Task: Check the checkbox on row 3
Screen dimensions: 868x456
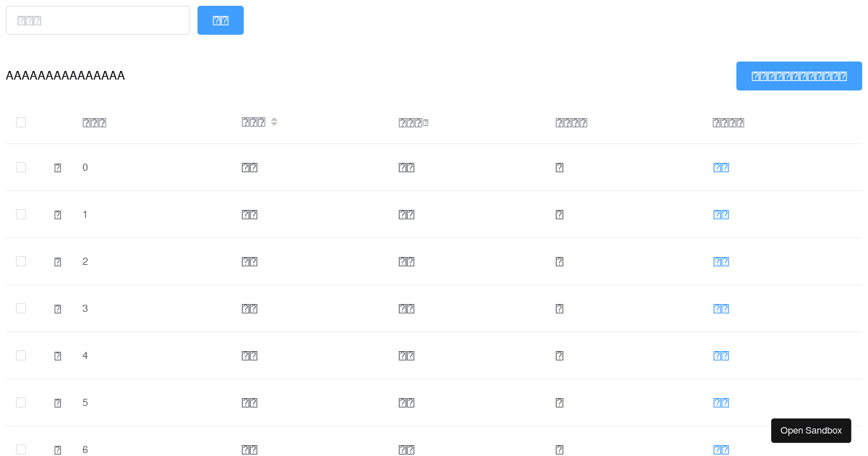Action: (21, 308)
